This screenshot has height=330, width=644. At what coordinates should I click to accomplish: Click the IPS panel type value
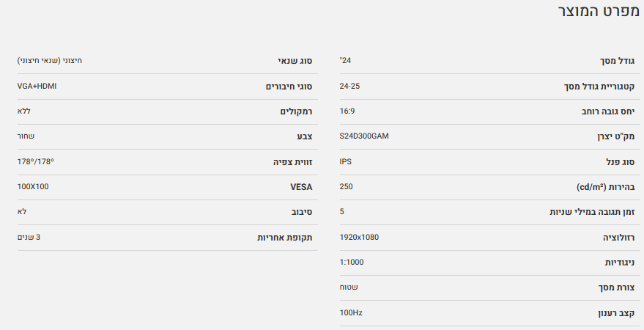346,161
